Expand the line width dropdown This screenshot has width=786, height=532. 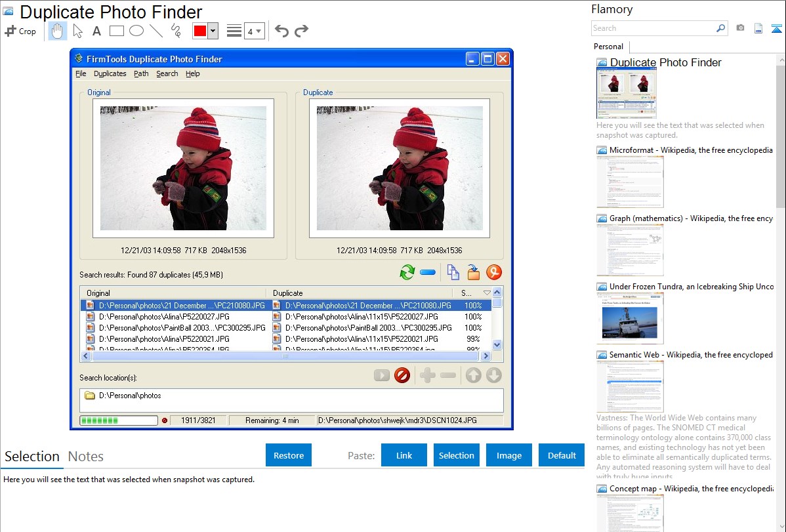[x=254, y=31]
